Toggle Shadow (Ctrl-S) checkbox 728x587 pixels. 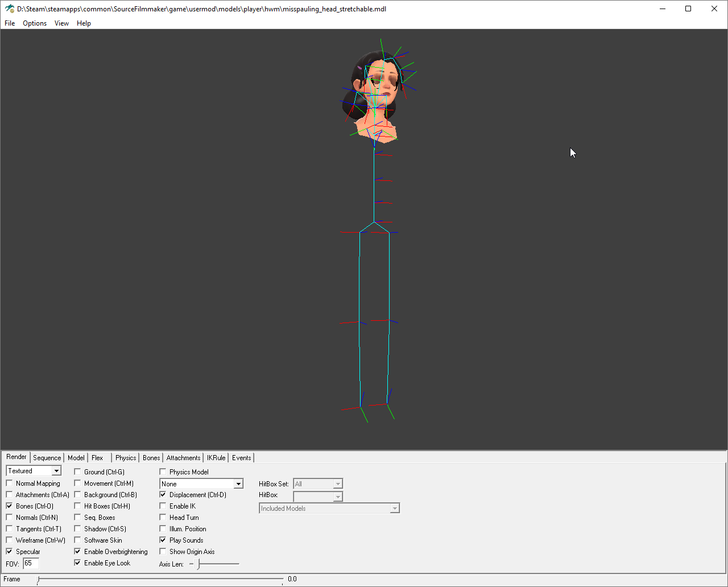[x=77, y=529]
